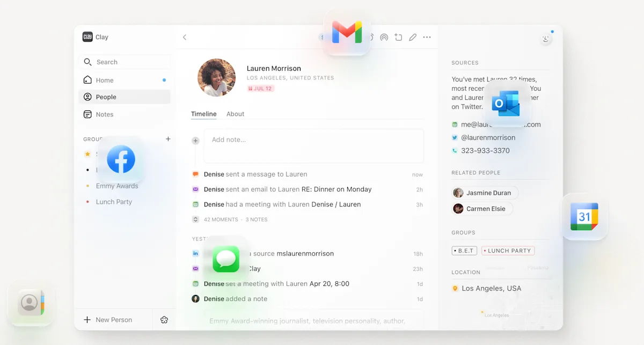Open the Emmy Awards group
The height and width of the screenshot is (345, 644).
tap(117, 186)
